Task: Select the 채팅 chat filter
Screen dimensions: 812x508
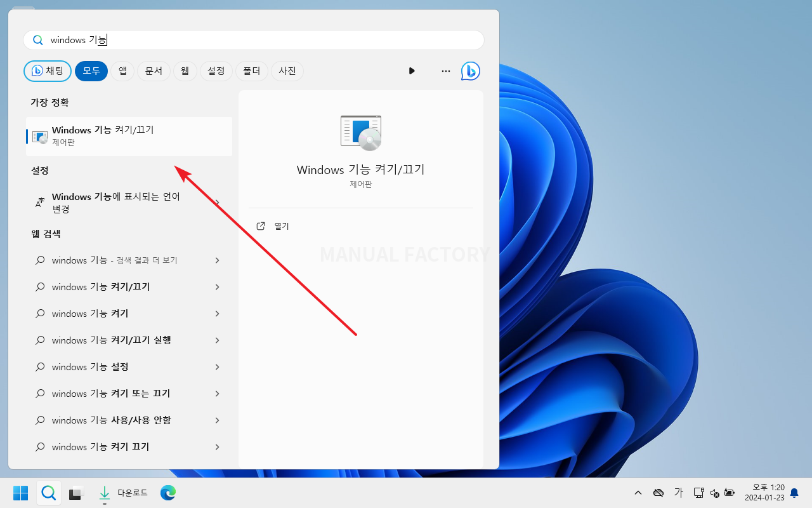Action: tap(48, 71)
